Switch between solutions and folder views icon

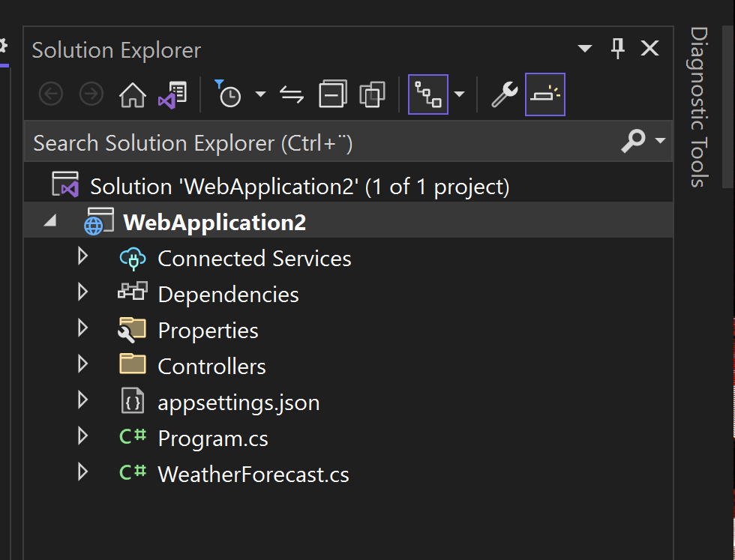tap(172, 94)
